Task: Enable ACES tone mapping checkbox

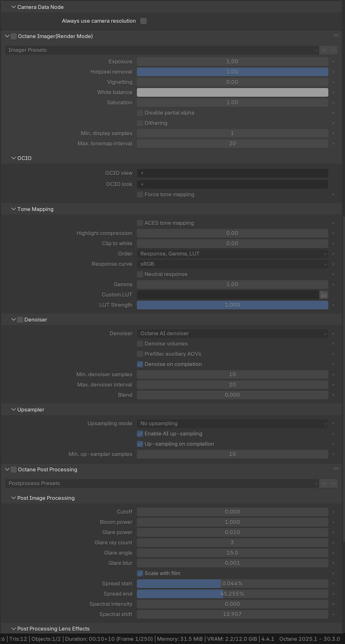Action: coord(140,223)
